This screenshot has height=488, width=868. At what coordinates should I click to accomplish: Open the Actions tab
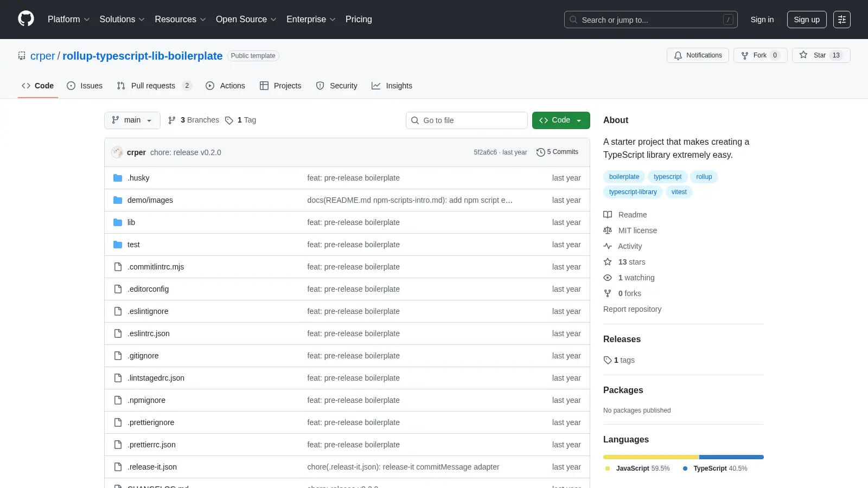pyautogui.click(x=226, y=86)
